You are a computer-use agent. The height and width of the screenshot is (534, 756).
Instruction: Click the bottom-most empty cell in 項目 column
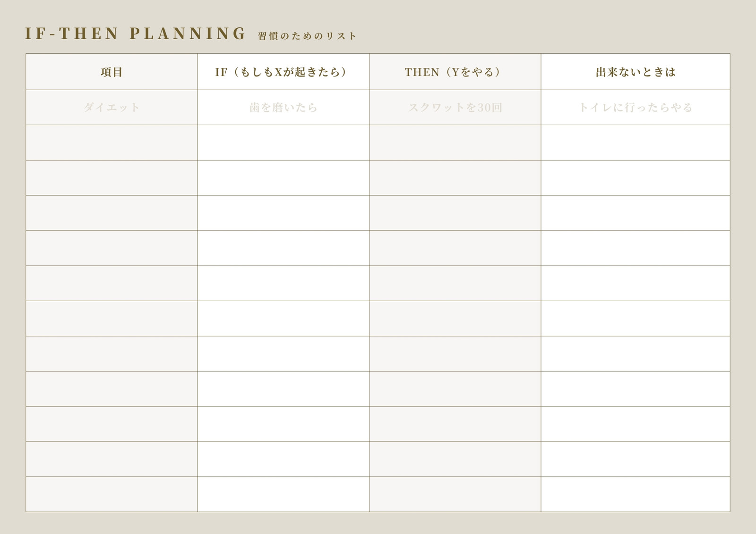coord(112,494)
